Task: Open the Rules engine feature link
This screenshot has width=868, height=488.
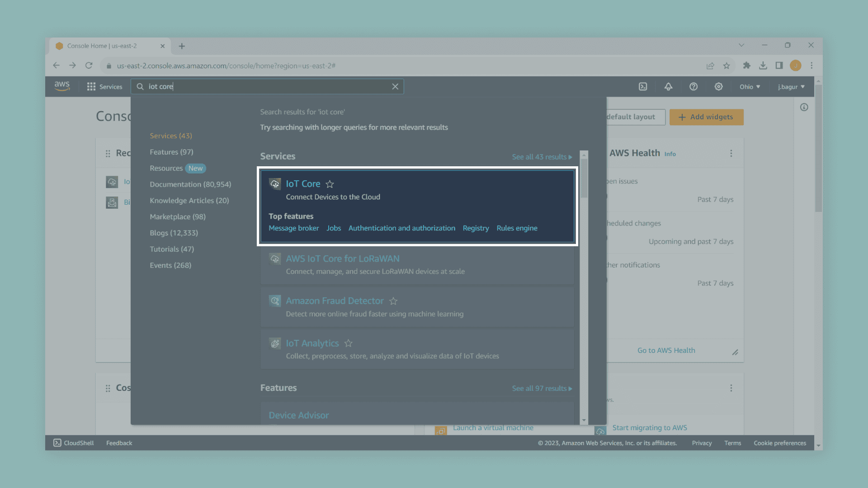Action: click(517, 228)
